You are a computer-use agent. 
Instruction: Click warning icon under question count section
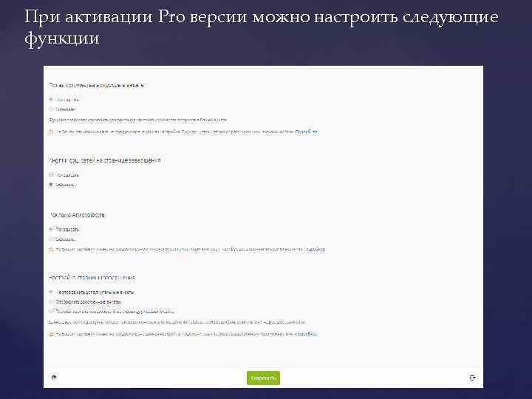click(51, 132)
